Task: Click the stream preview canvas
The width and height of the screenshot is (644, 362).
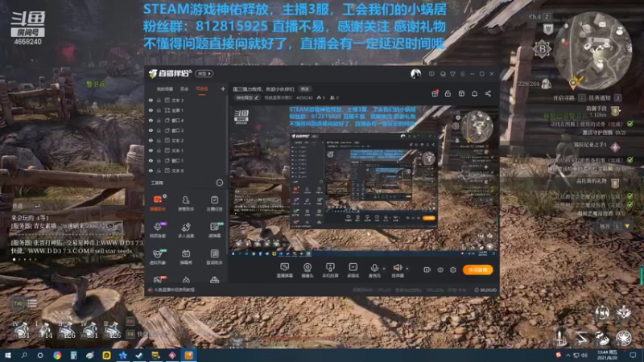Action: 364,180
